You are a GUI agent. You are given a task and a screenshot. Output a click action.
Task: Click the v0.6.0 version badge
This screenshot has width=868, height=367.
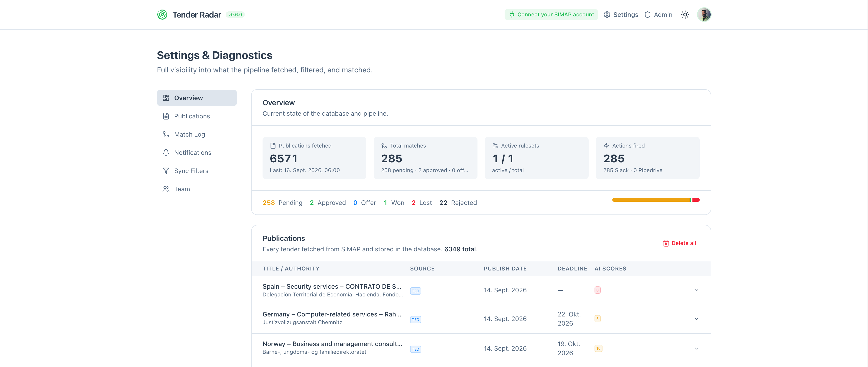(x=235, y=15)
